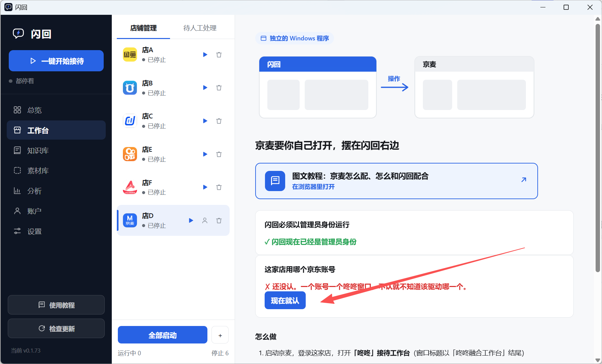Open 设置 in the sidebar
The width and height of the screenshot is (602, 364).
(x=56, y=231)
